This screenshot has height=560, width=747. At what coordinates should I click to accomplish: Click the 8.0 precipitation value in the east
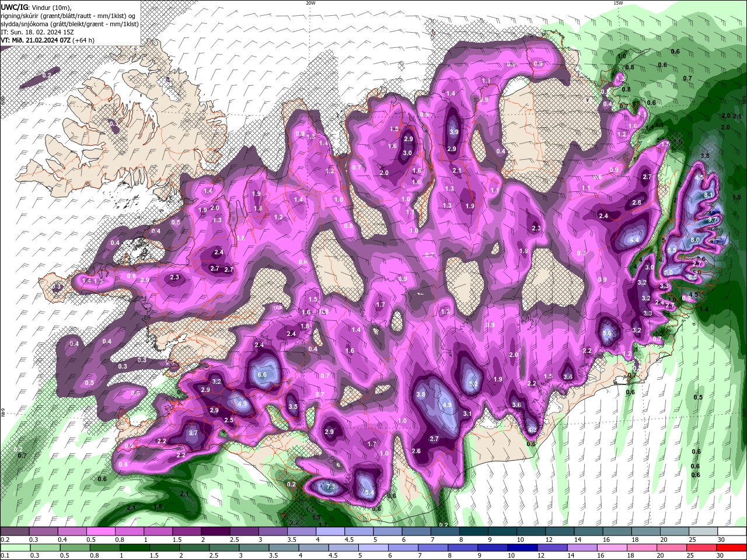pyautogui.click(x=695, y=240)
